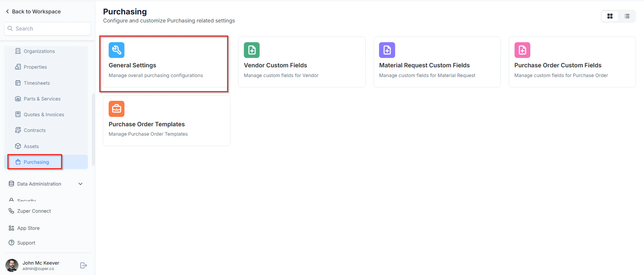Click the logout icon beside John Mc Keever
This screenshot has width=644, height=275.
click(84, 265)
